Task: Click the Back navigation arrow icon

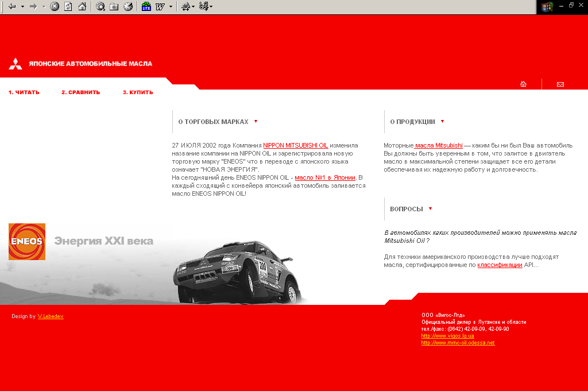Action: [x=12, y=7]
